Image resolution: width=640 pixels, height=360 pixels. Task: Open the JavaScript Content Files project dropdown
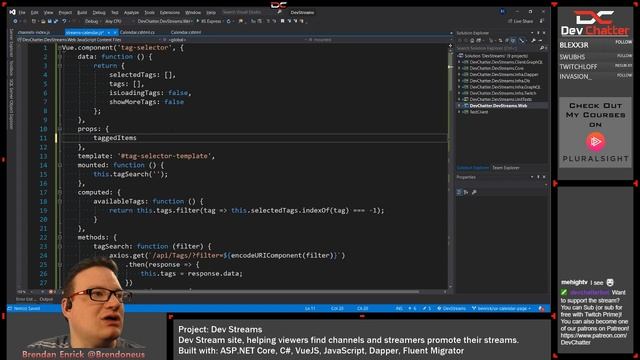[90, 40]
